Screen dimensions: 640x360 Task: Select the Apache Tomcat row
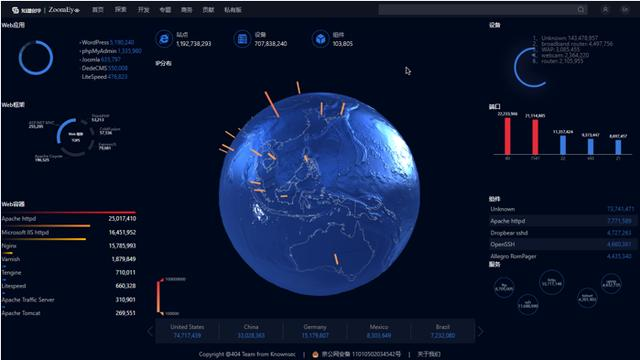(69, 313)
